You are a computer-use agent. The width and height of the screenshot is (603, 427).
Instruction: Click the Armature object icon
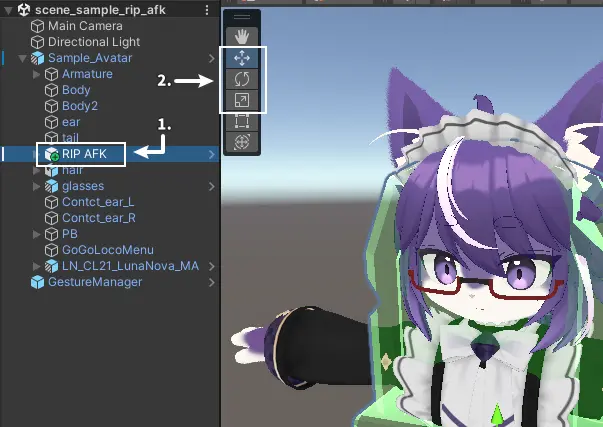(x=52, y=74)
